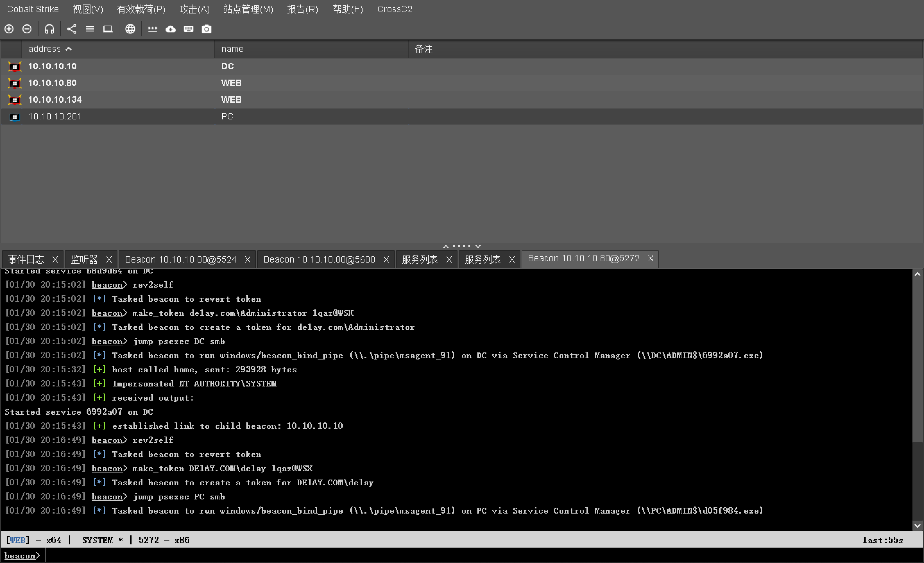Click panel divider collapse-up arrow
Image resolution: width=924 pixels, height=563 pixels.
[x=446, y=247]
